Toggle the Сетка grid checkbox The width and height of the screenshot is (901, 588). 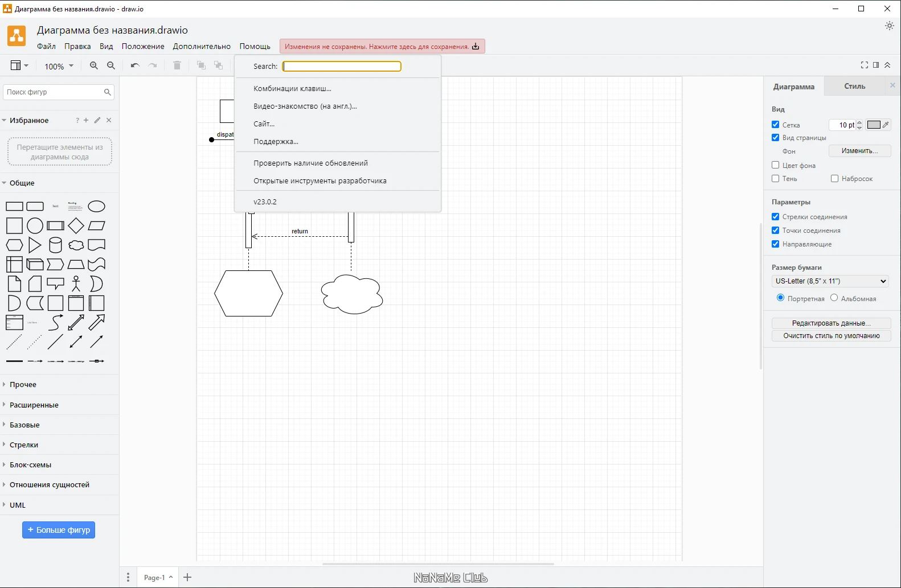[x=775, y=124]
